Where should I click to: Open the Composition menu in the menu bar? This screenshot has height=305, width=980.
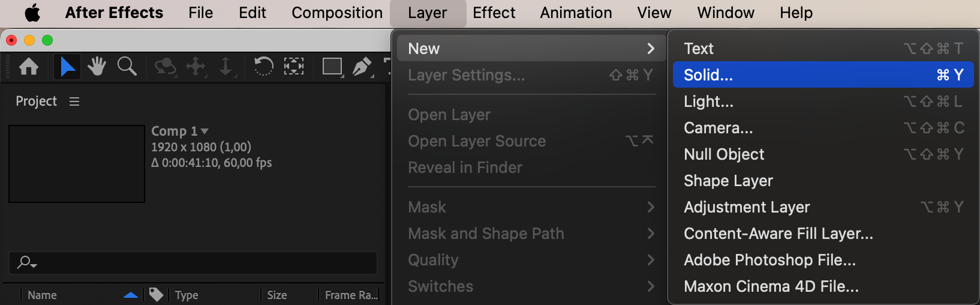(x=337, y=13)
